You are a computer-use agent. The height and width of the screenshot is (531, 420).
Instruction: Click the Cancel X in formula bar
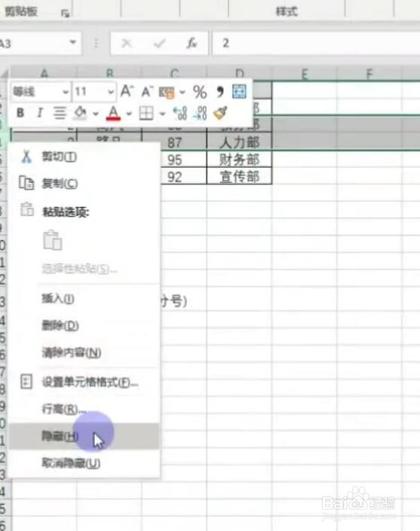click(x=126, y=44)
